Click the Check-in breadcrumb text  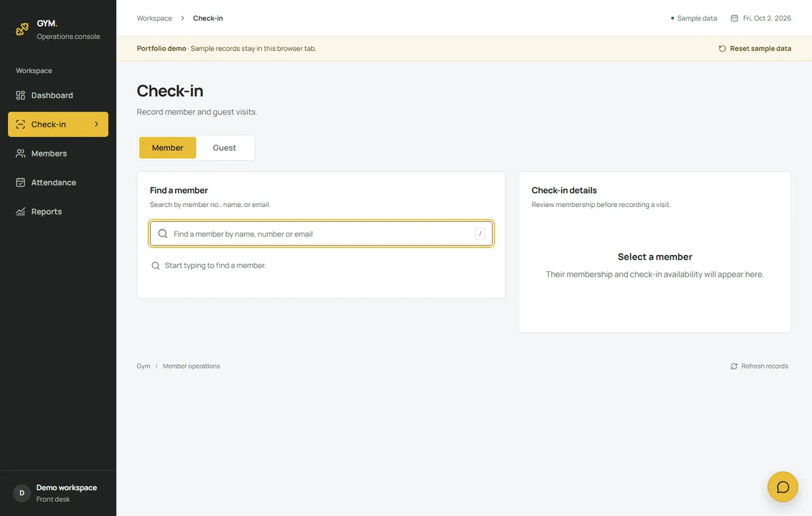pos(208,18)
